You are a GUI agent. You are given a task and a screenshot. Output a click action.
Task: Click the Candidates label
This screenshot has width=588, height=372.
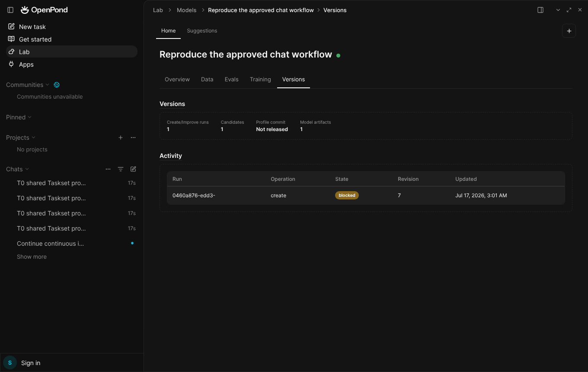232,122
